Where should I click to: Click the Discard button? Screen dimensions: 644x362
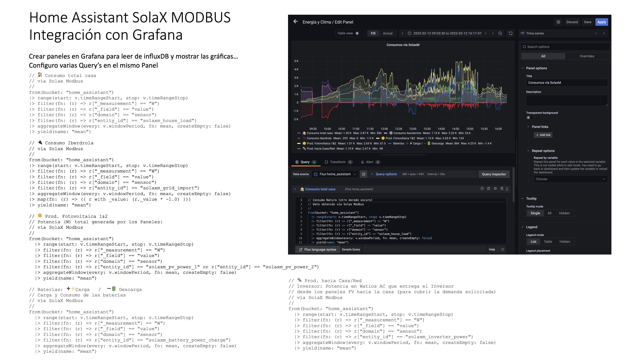[572, 22]
